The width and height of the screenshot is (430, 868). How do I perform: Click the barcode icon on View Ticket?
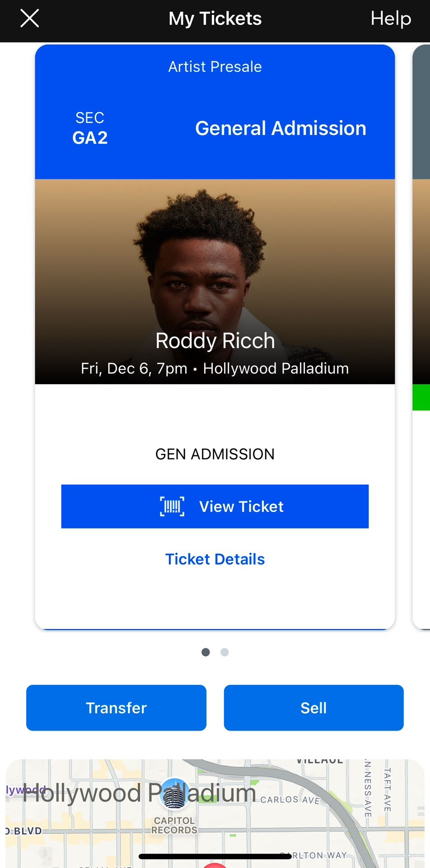click(172, 506)
